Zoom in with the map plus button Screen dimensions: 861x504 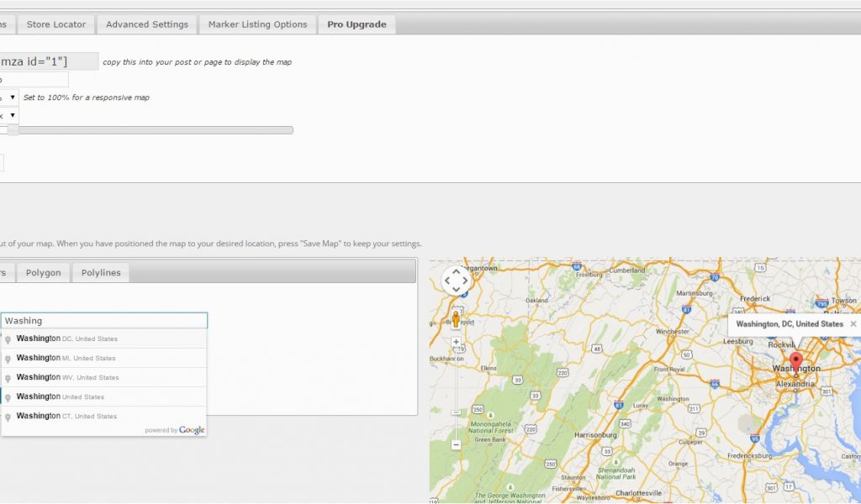456,342
